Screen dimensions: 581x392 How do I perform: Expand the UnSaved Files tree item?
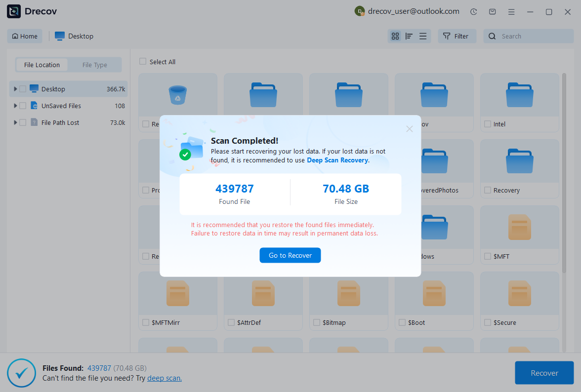tap(15, 105)
